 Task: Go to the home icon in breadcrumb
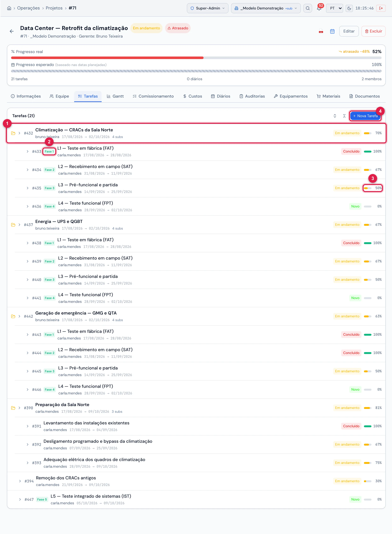pos(9,8)
